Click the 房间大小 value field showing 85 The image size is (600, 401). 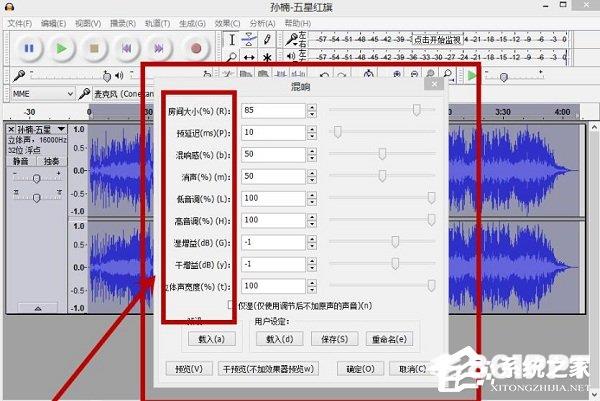pyautogui.click(x=273, y=111)
